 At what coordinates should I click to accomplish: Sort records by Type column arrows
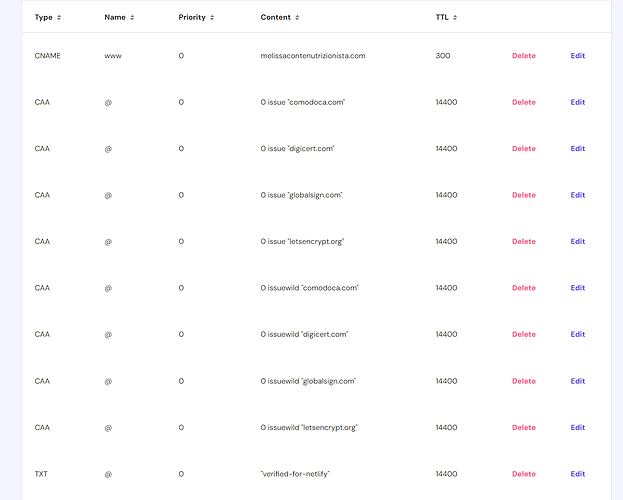tap(59, 18)
